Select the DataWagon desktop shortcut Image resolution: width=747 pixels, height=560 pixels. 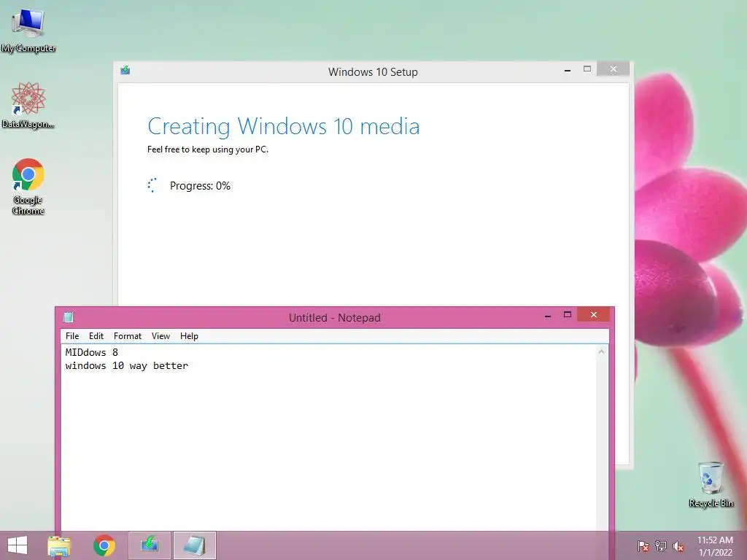[28, 105]
